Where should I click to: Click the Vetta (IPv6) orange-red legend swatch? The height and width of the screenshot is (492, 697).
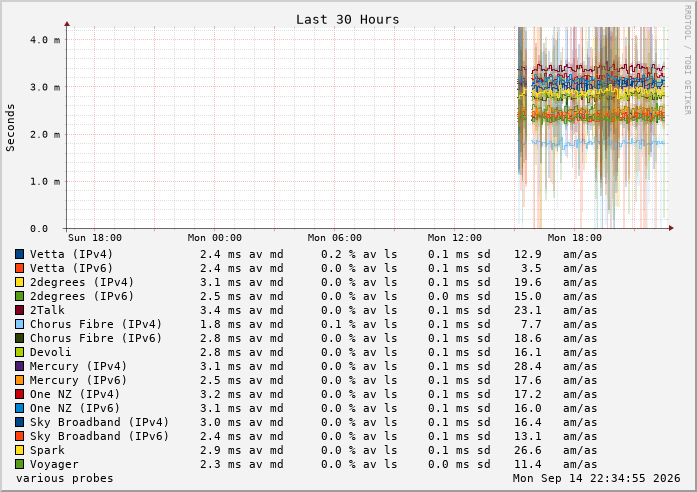pyautogui.click(x=20, y=268)
